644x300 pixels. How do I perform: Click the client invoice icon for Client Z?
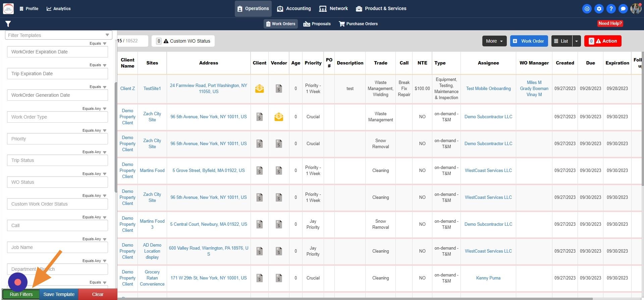pyautogui.click(x=260, y=89)
